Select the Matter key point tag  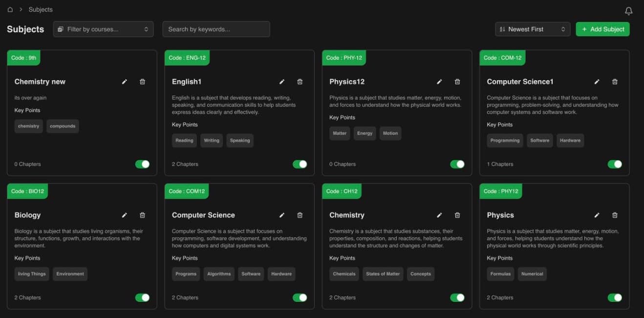(x=340, y=133)
